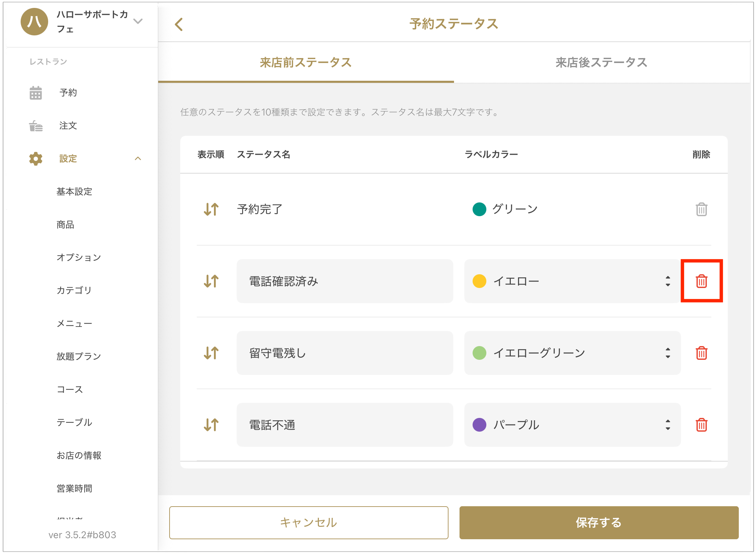Screen dimensions: 756x554
Task: Click the 保存する button
Action: pyautogui.click(x=598, y=522)
